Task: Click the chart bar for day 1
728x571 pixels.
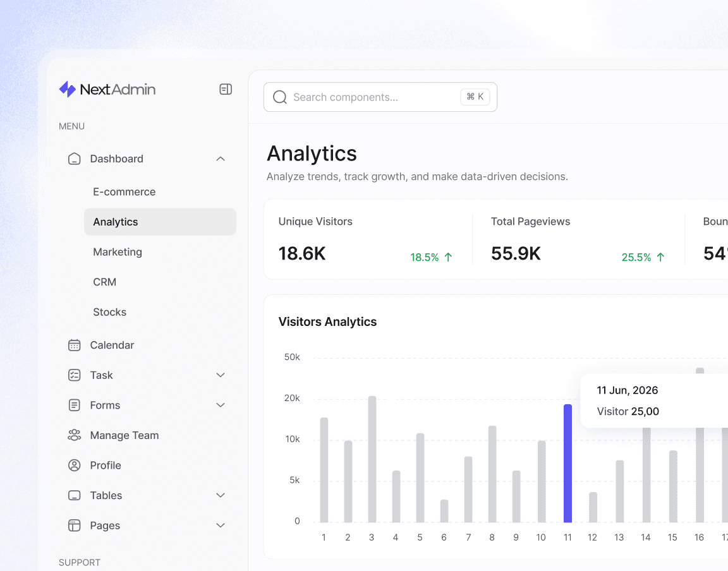Action: [x=324, y=470]
